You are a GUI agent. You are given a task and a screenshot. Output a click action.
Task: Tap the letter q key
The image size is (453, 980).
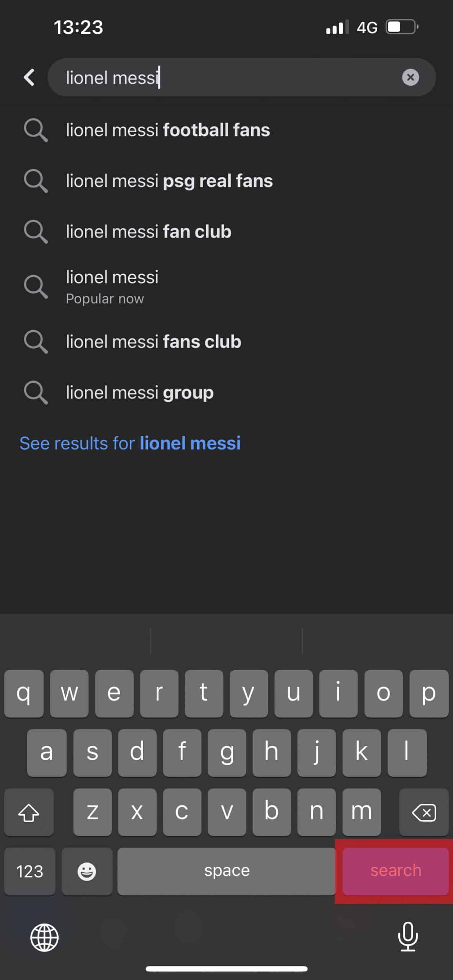[x=24, y=693]
